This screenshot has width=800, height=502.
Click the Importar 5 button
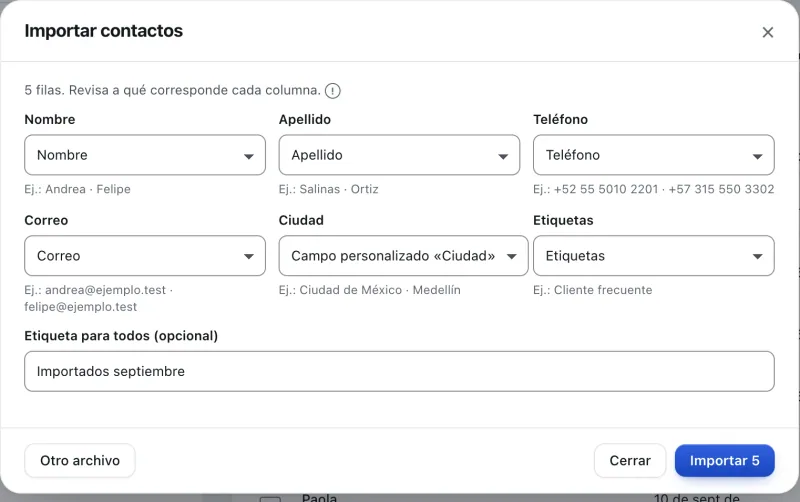(x=724, y=461)
